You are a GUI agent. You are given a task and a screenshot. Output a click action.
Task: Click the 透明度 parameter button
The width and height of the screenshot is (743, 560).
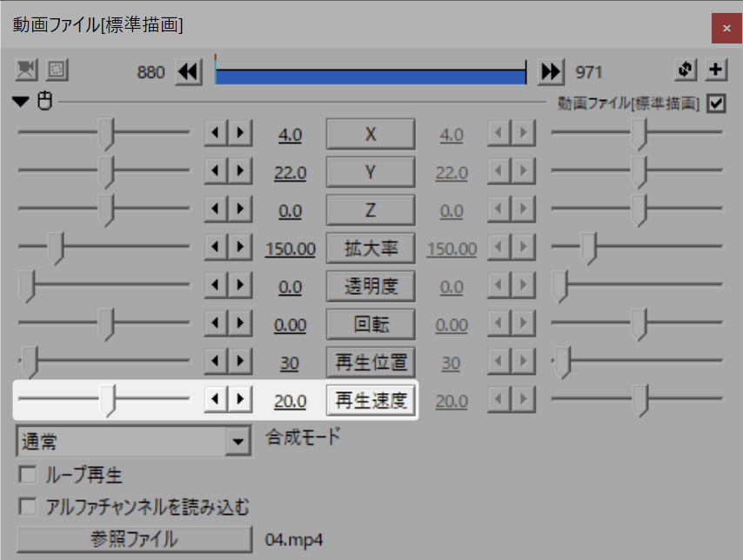click(370, 285)
